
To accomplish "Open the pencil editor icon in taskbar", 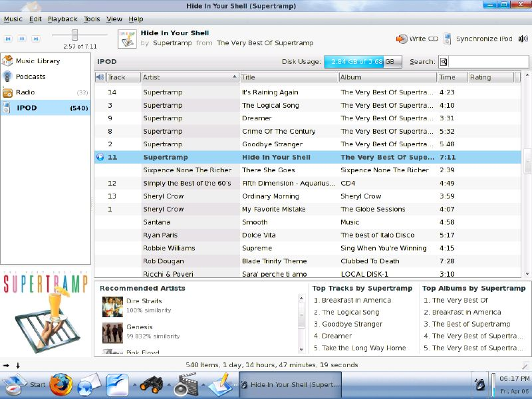I will (x=220, y=385).
